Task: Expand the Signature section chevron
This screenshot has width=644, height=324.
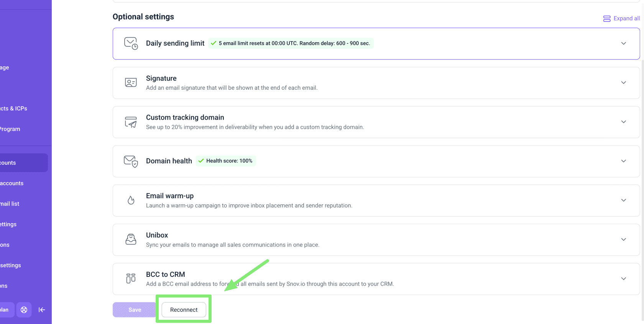Action: 624,82
